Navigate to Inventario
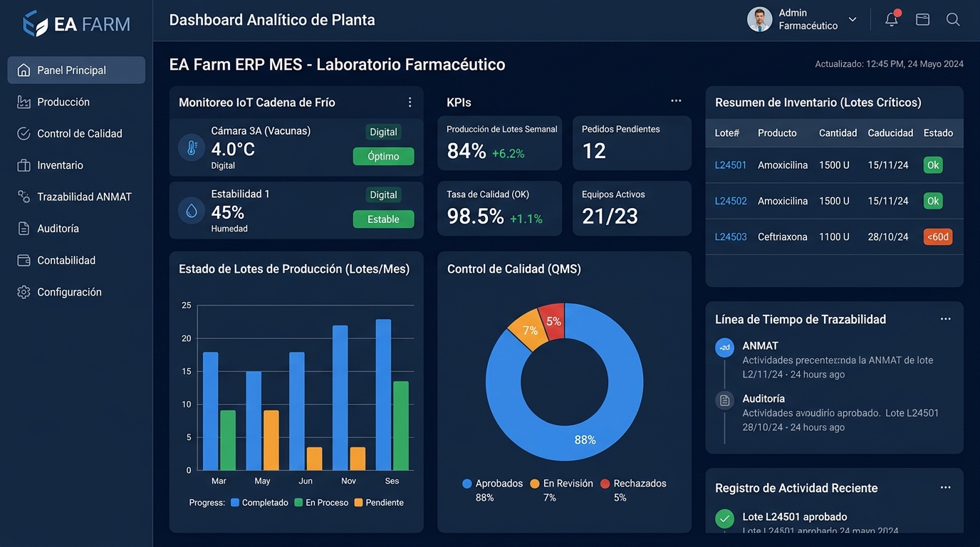980x547 pixels. point(76,165)
